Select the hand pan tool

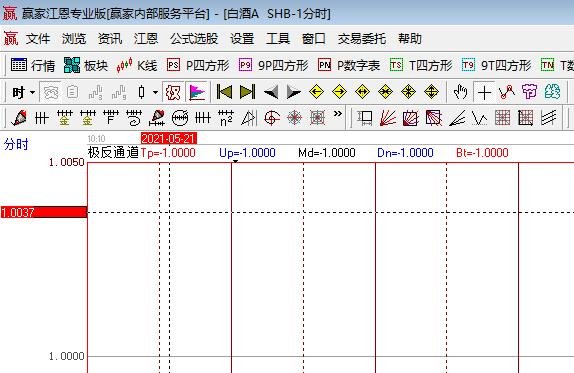point(461,92)
